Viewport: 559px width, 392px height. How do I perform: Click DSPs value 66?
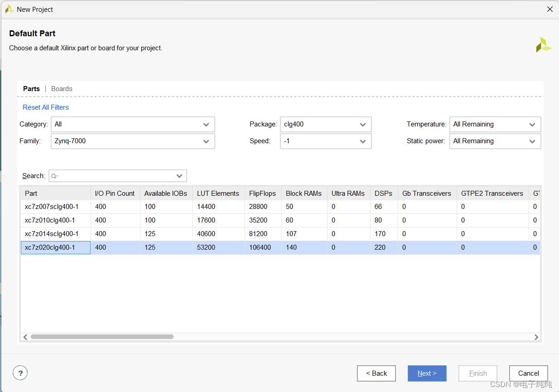tap(378, 207)
